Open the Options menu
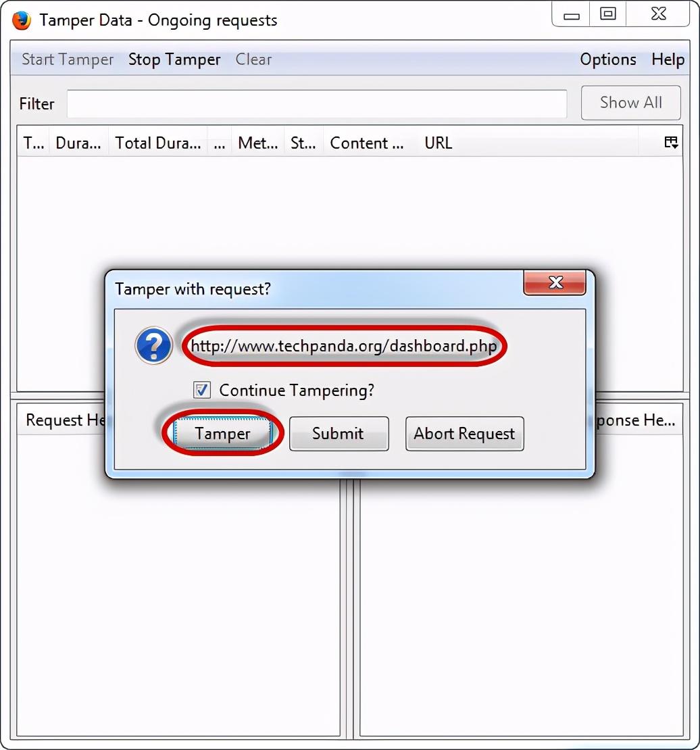700x750 pixels. point(608,59)
